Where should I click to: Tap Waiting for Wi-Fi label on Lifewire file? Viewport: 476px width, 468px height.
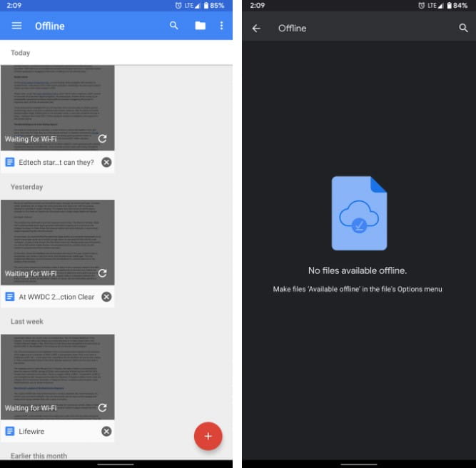[x=31, y=408]
